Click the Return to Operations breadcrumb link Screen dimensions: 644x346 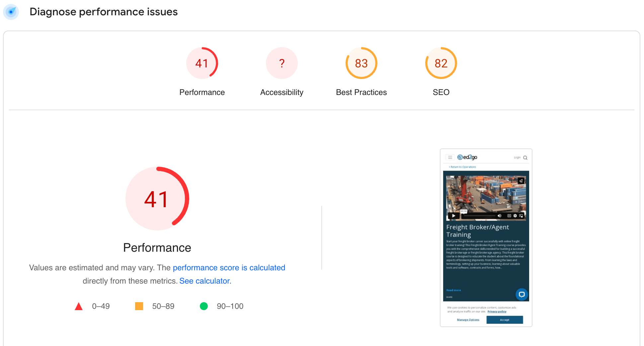462,167
